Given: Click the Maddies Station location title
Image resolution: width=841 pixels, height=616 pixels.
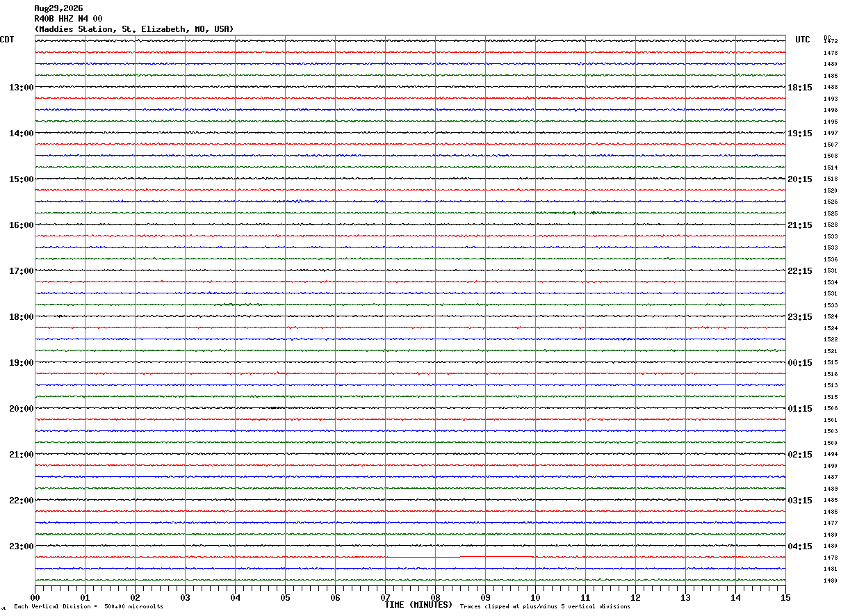Looking at the screenshot, I should point(134,29).
